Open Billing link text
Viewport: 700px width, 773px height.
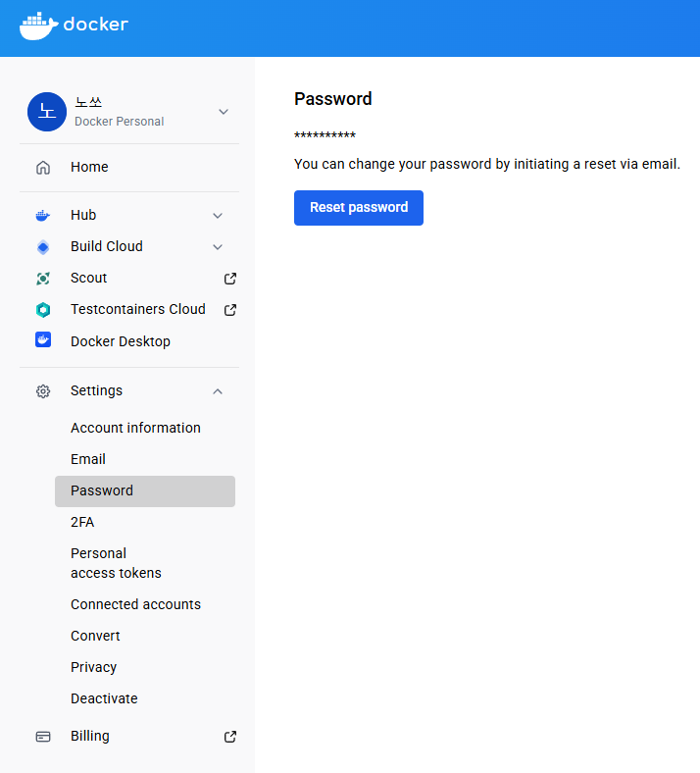(x=89, y=736)
